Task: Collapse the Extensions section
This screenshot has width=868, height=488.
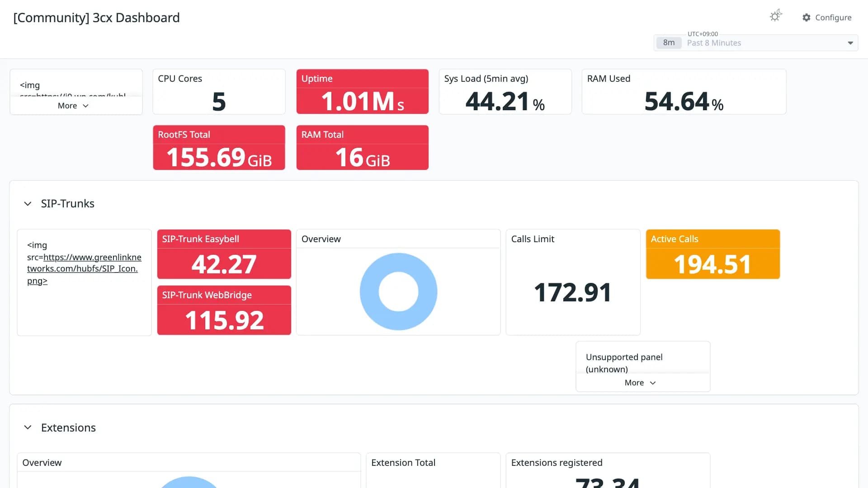Action: pos(28,427)
